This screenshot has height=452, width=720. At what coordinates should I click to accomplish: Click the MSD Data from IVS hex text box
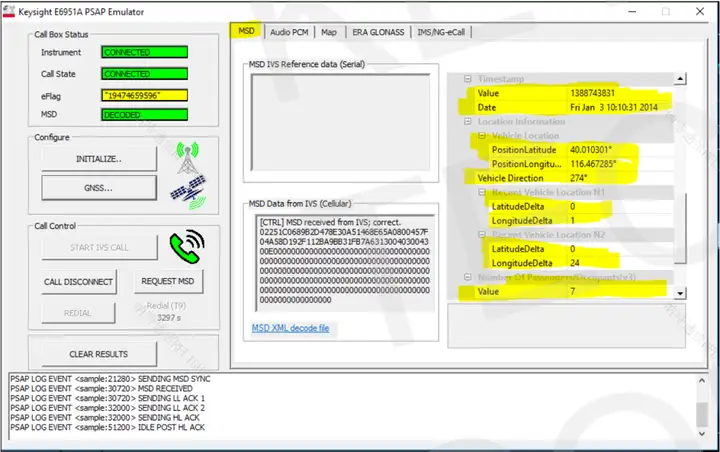point(345,263)
